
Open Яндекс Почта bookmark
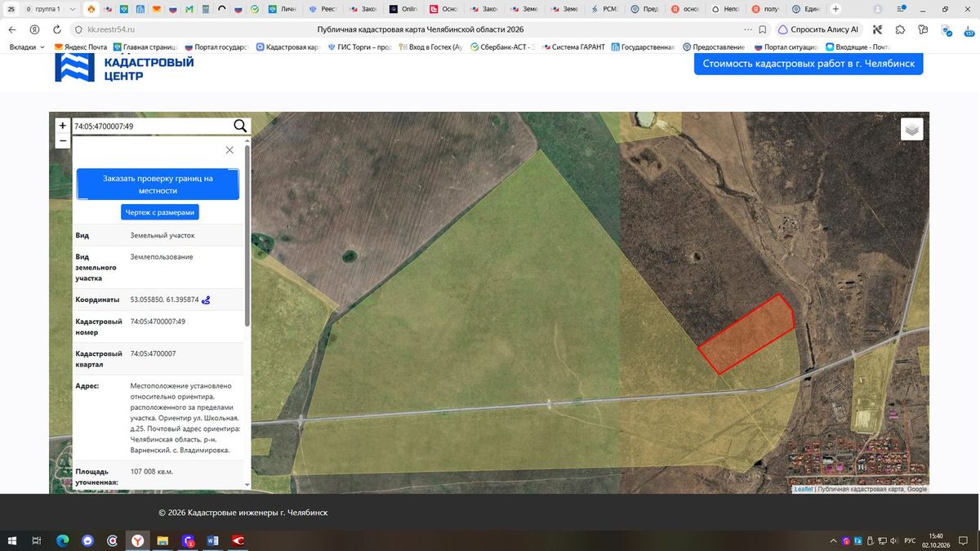click(80, 47)
